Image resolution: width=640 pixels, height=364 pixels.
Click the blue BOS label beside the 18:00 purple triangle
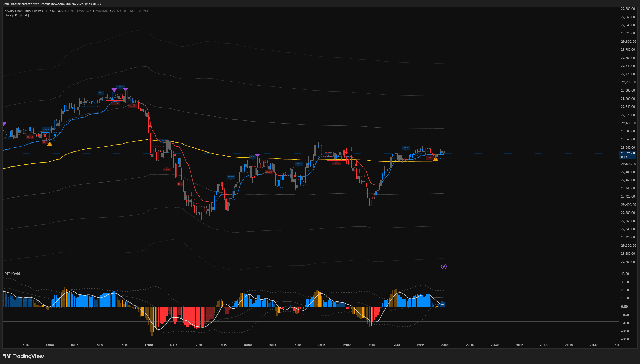pos(252,156)
